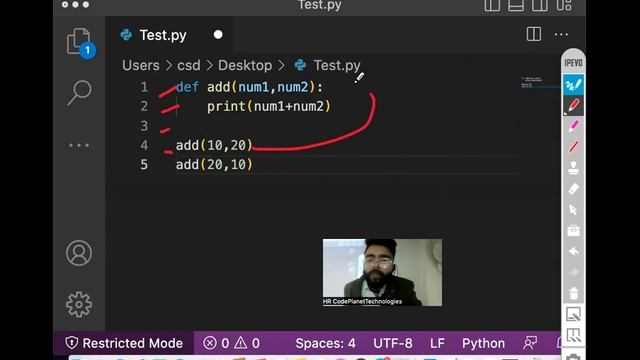The image size is (640, 360).
Task: Redo annotation with forward arrow
Action: coord(573,272)
